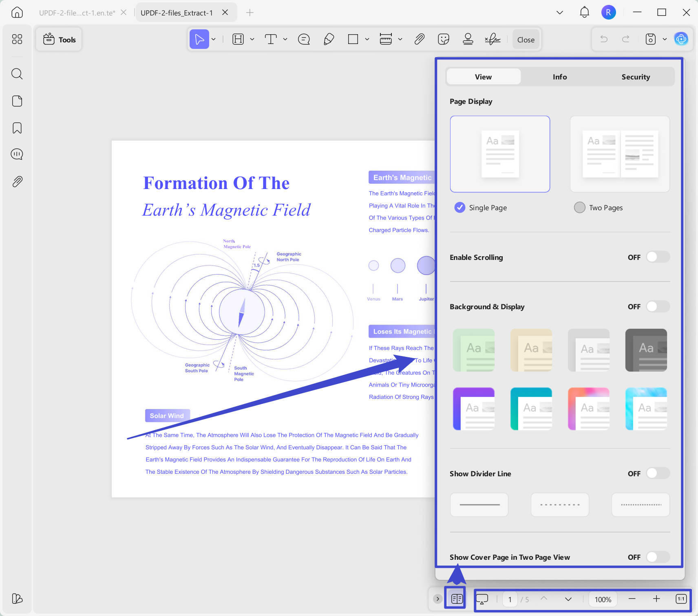Screen dimensions: 698x616
Task: Open the page display settings book icon
Action: pyautogui.click(x=457, y=599)
